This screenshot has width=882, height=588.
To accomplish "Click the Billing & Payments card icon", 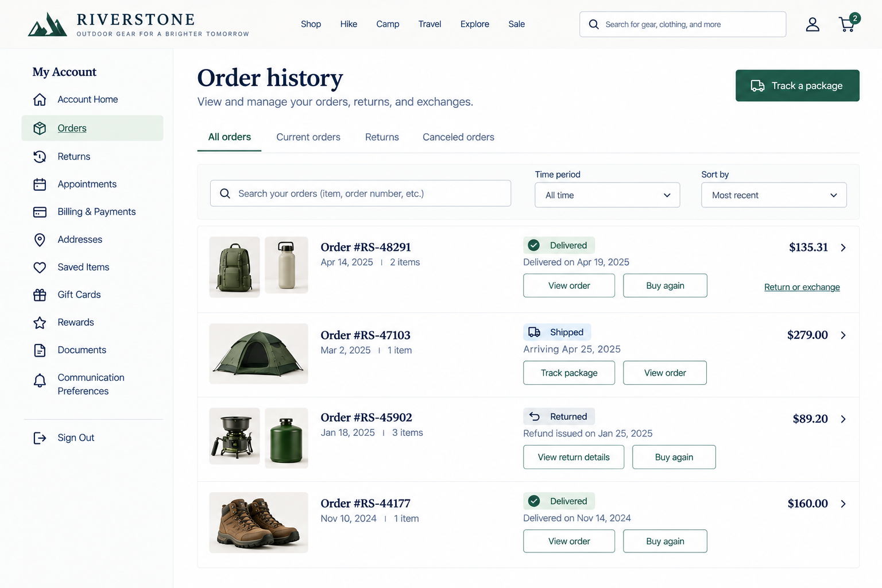I will click(40, 212).
